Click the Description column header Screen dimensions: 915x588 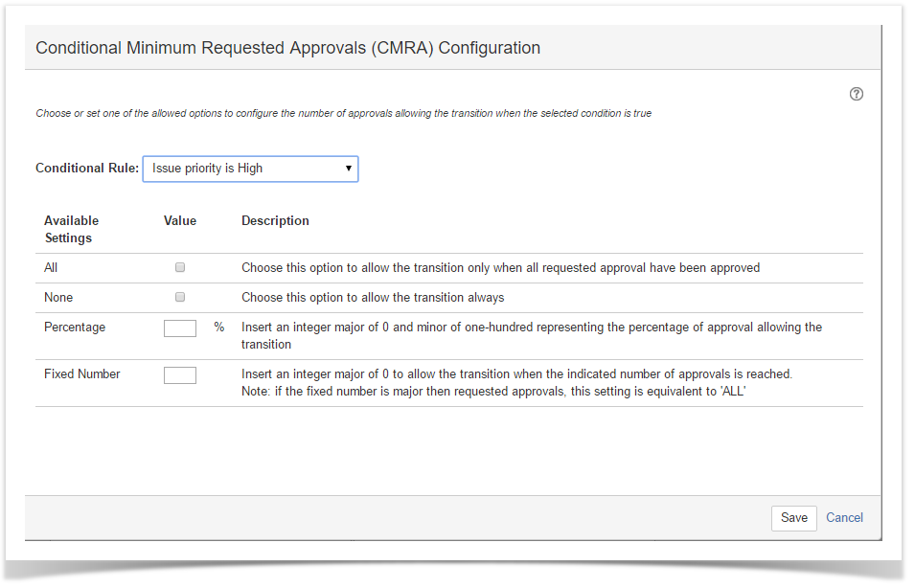point(275,221)
